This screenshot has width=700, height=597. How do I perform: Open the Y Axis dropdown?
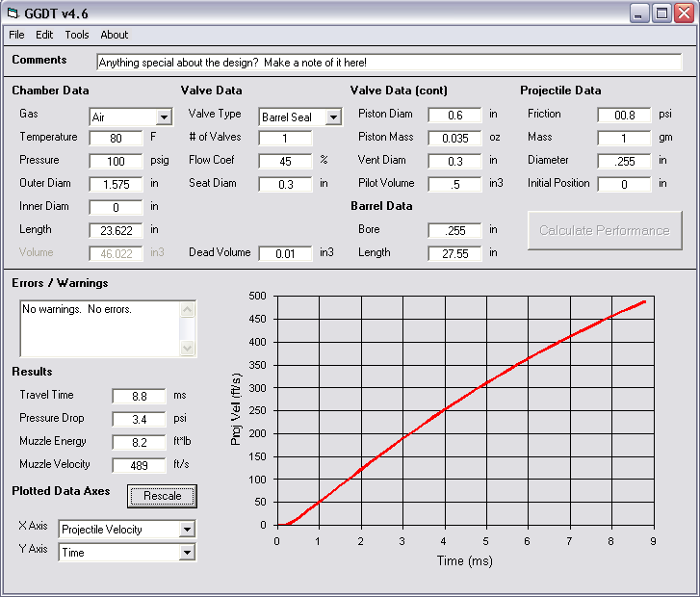187,553
